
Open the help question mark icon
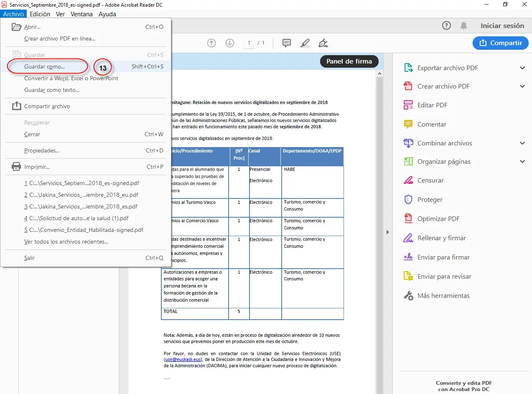447,26
